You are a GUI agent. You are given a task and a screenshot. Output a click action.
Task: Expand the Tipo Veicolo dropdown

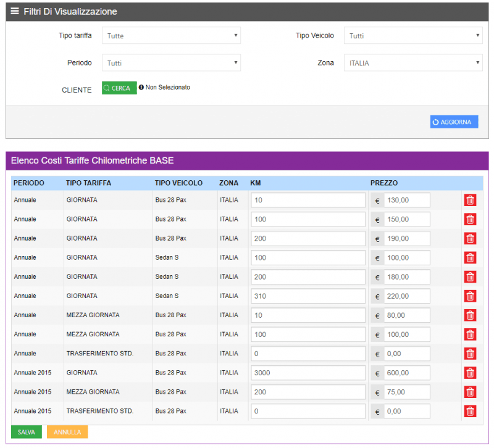pyautogui.click(x=413, y=36)
